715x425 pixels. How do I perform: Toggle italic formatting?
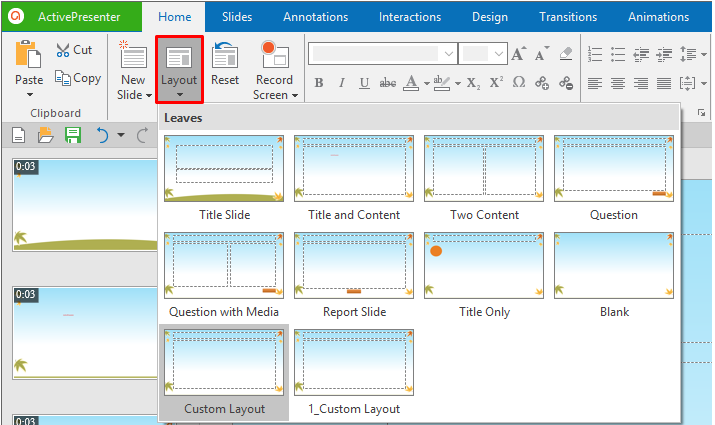342,83
